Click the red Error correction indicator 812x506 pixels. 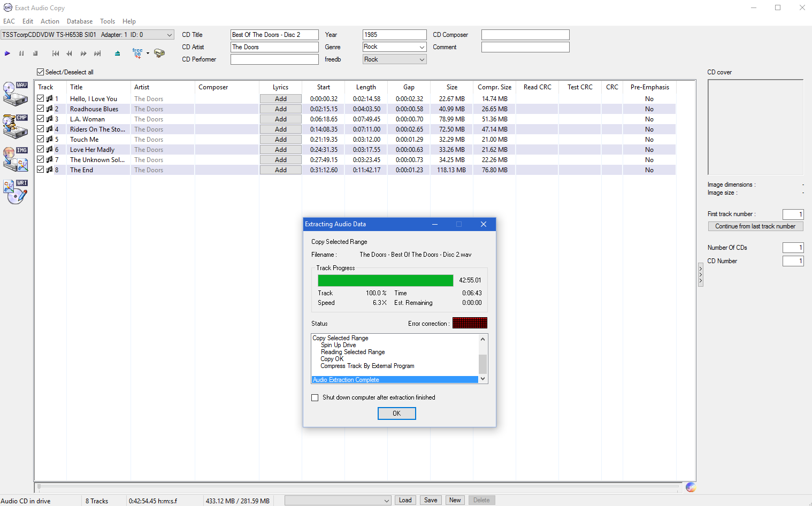coord(470,323)
